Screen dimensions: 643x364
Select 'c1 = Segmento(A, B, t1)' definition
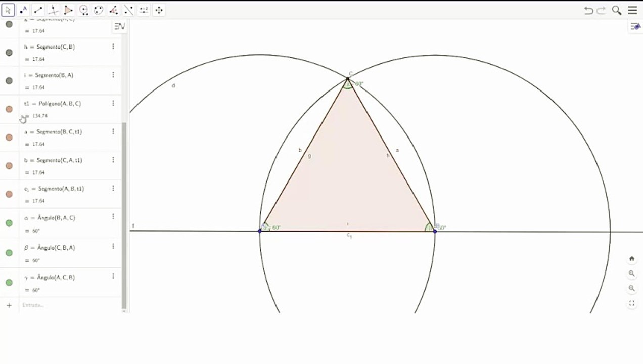[x=54, y=189]
